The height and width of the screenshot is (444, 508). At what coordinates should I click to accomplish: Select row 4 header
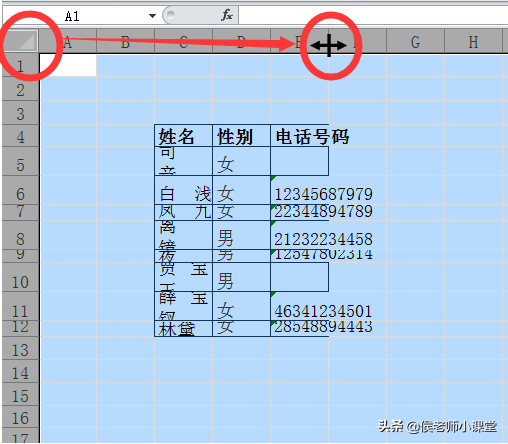coord(21,136)
